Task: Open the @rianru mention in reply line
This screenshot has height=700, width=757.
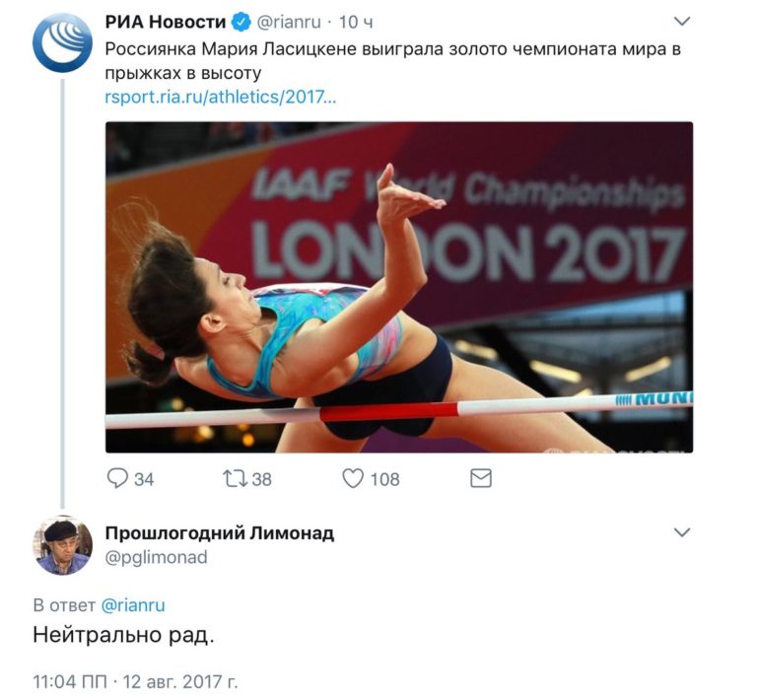Action: 133,605
